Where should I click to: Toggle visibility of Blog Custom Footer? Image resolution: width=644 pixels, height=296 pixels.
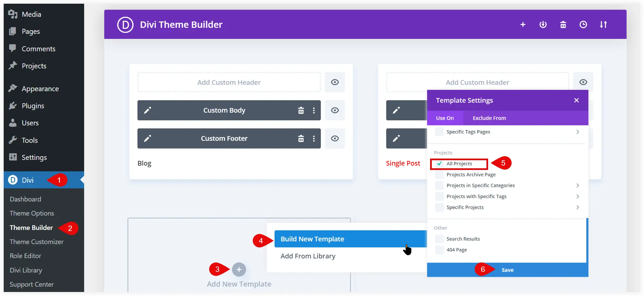click(335, 138)
